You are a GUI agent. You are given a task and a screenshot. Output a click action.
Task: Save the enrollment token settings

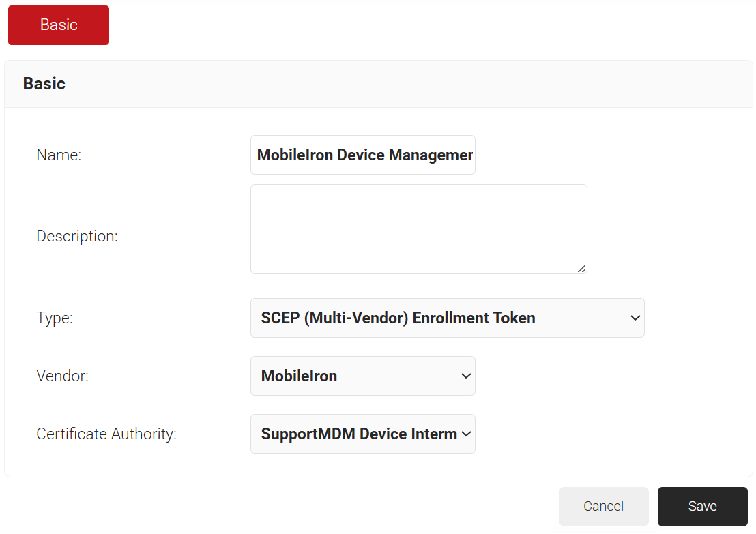click(x=702, y=506)
